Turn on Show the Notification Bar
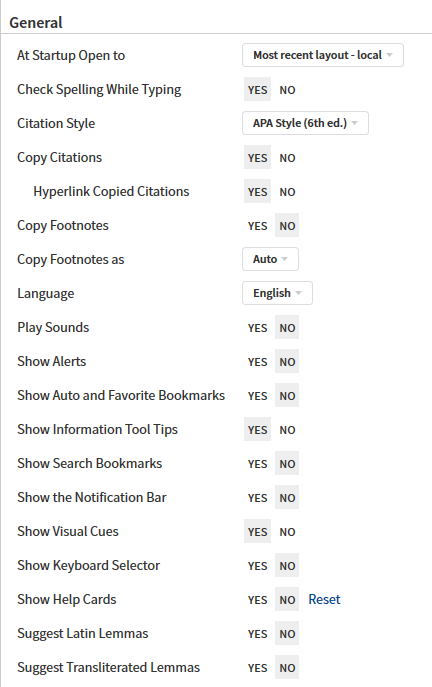 coord(257,498)
